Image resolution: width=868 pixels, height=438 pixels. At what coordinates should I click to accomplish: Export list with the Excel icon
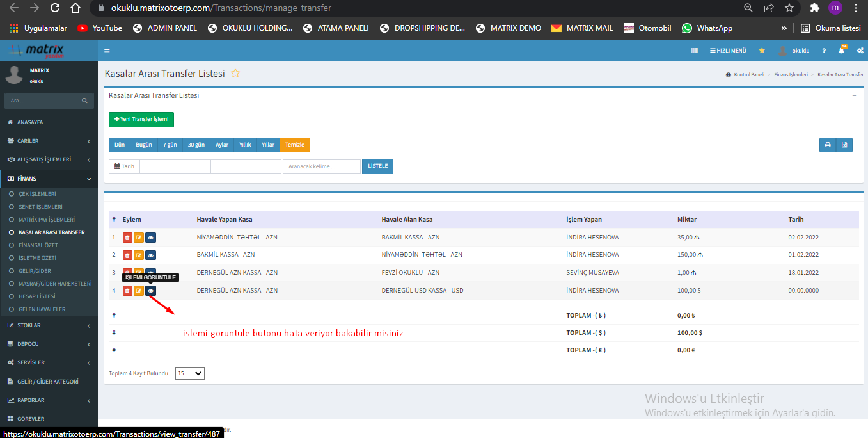coord(844,145)
